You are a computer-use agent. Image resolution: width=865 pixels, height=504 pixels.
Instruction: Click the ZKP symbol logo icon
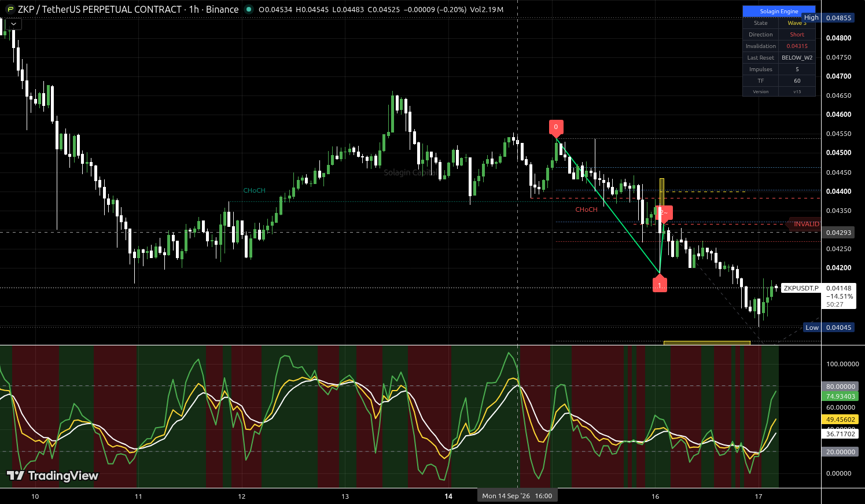[10, 9]
